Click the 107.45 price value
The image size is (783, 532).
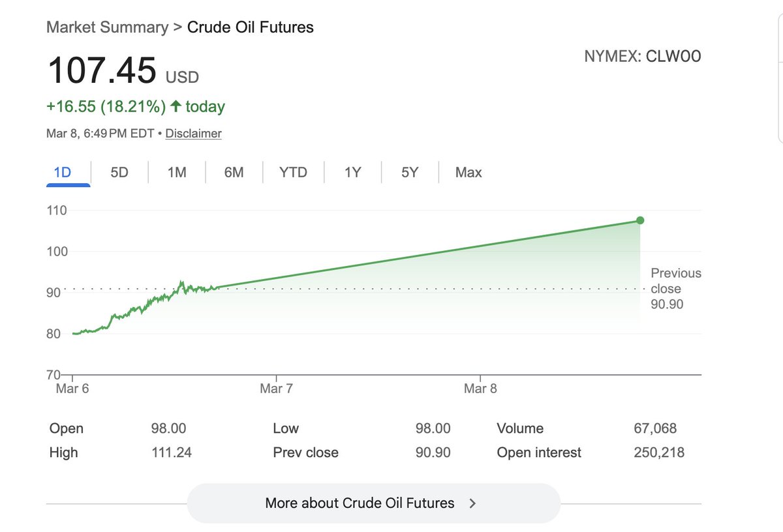pos(102,70)
